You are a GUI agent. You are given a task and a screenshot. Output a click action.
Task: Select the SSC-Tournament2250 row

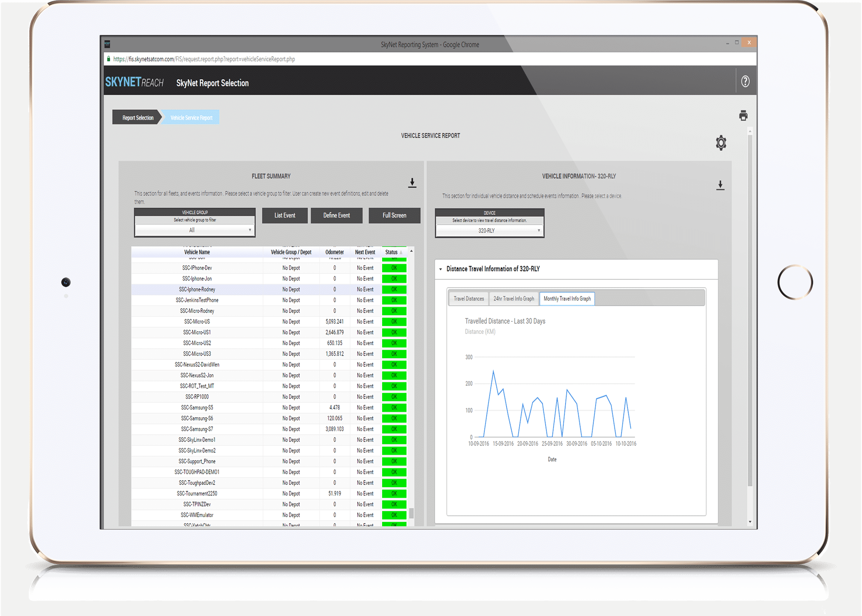pyautogui.click(x=269, y=494)
